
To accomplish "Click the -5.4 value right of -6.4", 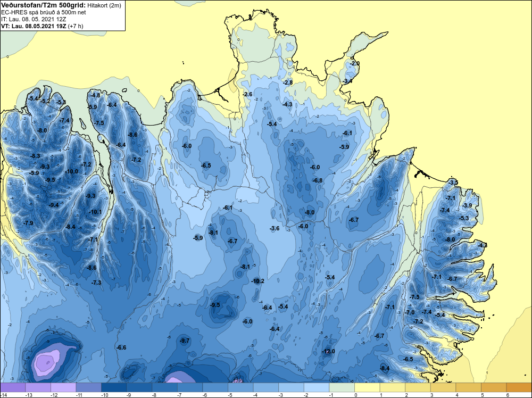I will [283, 306].
